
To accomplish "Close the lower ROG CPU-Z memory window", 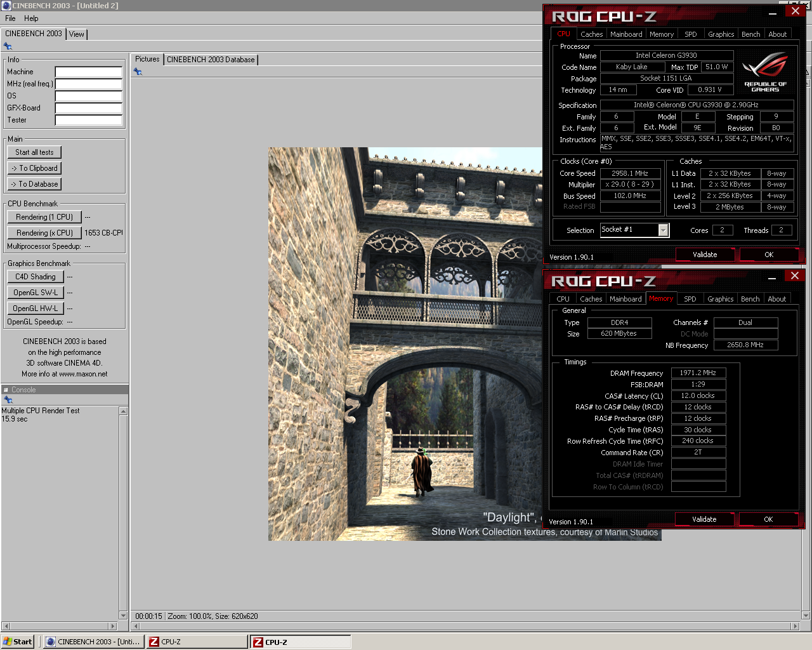I will (795, 275).
